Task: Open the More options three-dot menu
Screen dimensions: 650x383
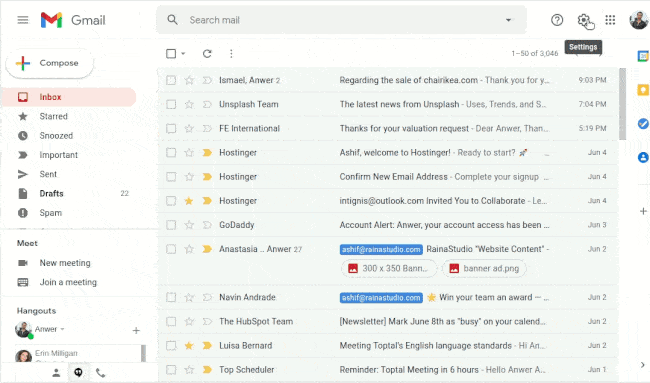Action: click(231, 53)
